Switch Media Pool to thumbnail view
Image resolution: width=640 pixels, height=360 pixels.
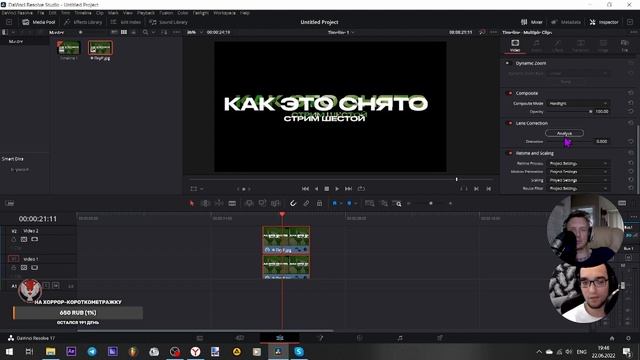point(124,32)
